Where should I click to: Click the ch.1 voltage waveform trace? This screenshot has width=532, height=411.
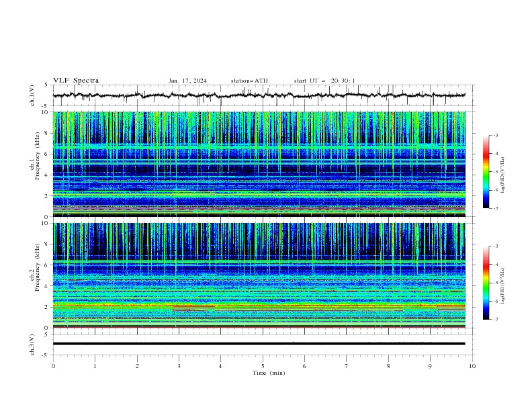point(259,95)
